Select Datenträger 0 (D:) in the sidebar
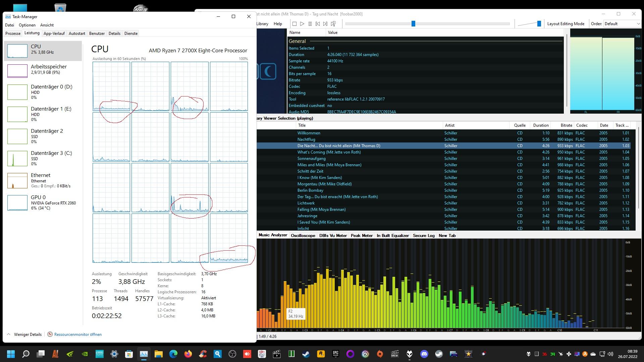The height and width of the screenshot is (362, 644). point(43,92)
